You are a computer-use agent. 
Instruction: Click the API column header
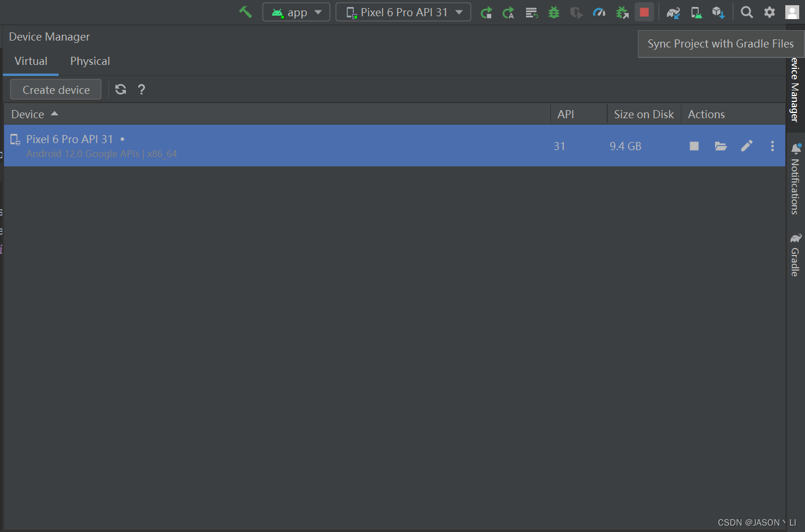point(578,114)
